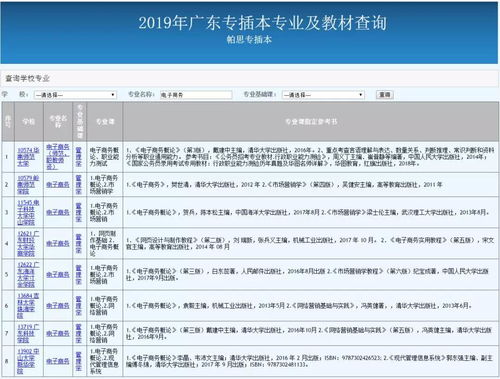
Task: Open the 电子商务 major link in row 4
Action: [58, 244]
